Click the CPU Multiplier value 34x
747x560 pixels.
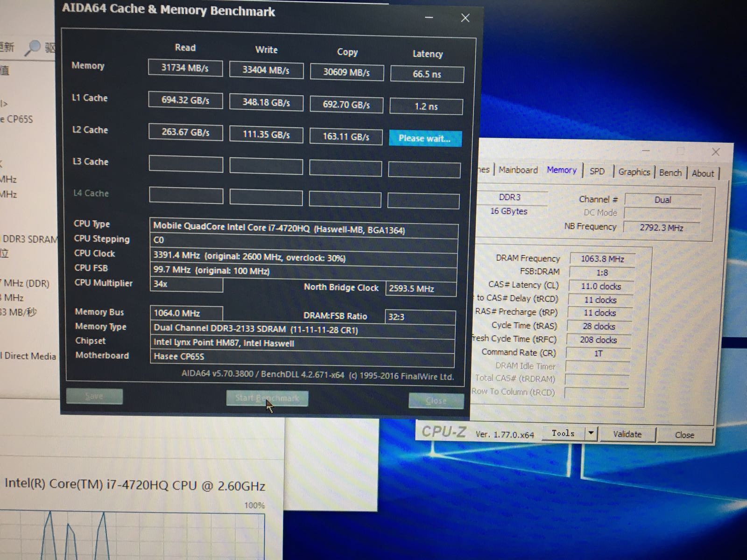pos(186,284)
